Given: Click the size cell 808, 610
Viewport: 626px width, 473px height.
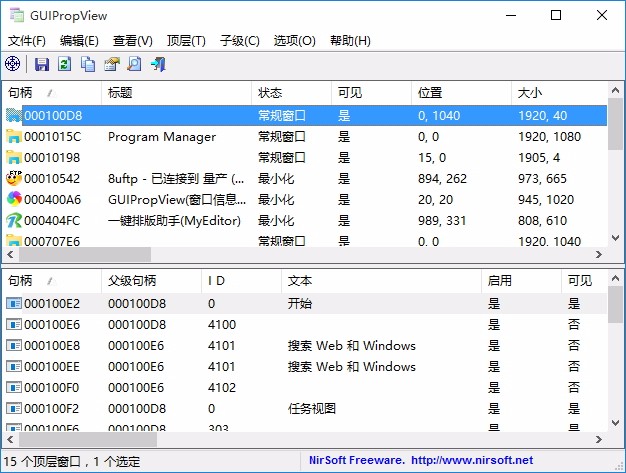Looking at the screenshot, I should (x=543, y=220).
